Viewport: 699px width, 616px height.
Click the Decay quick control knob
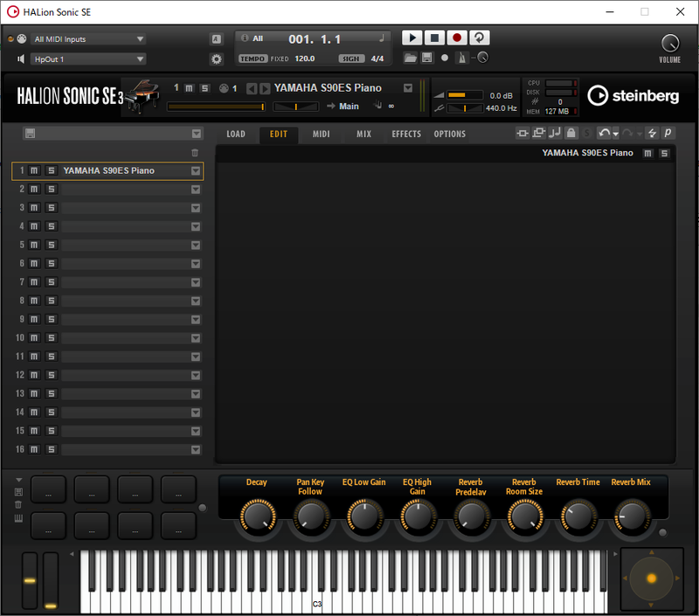(x=258, y=517)
